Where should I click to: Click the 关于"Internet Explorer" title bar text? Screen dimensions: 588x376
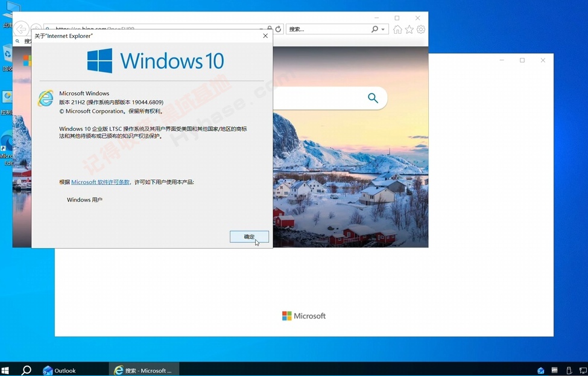point(64,36)
